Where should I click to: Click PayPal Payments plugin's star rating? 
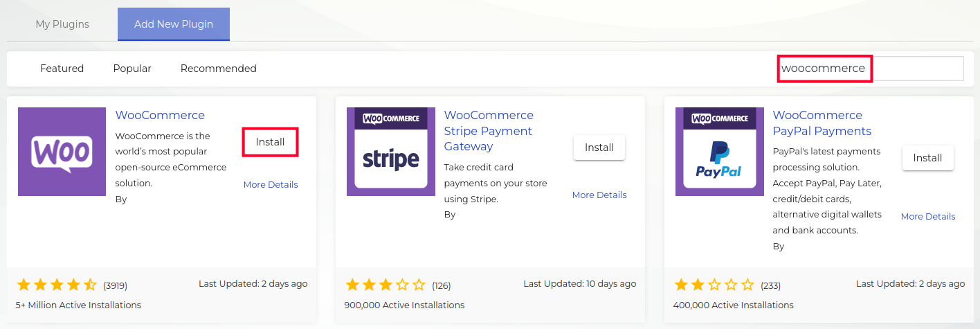pyautogui.click(x=714, y=285)
